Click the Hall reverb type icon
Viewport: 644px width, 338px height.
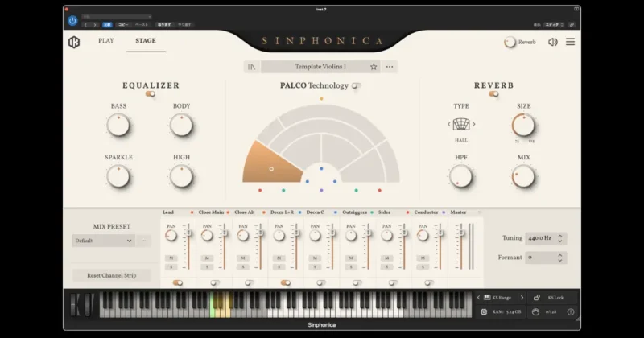click(x=460, y=124)
